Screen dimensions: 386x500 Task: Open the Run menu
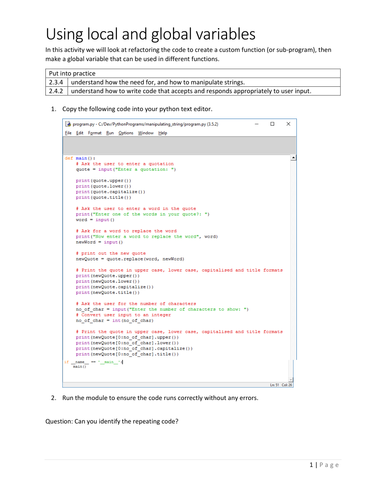click(110, 133)
